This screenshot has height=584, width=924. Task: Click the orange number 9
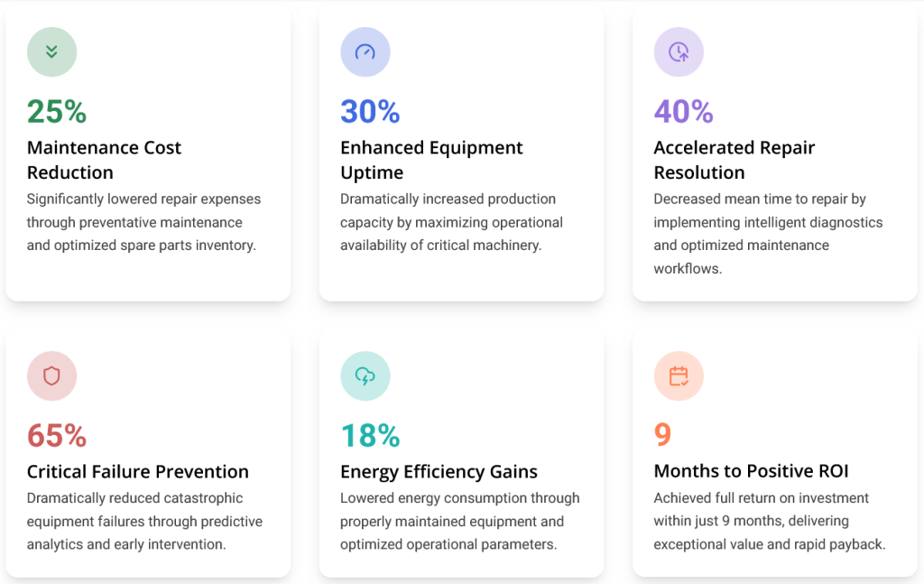(x=662, y=435)
